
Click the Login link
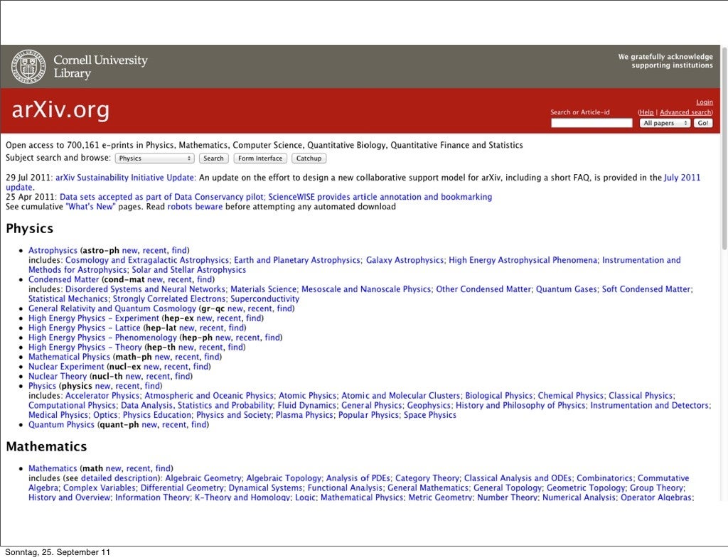pyautogui.click(x=705, y=102)
